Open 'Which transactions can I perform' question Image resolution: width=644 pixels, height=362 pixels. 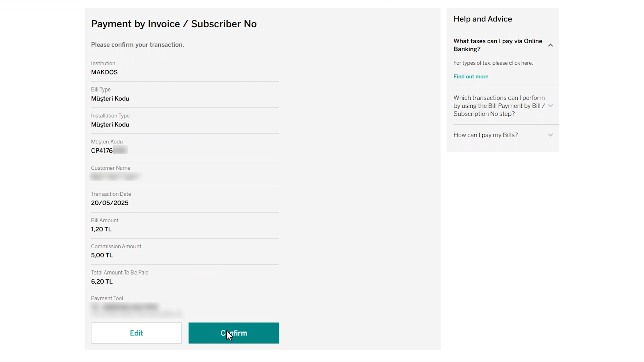[499, 106]
